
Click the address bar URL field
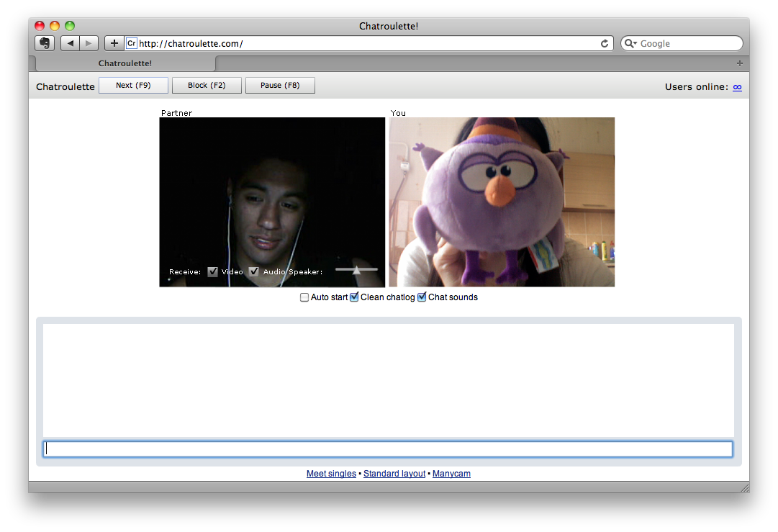[x=367, y=43]
